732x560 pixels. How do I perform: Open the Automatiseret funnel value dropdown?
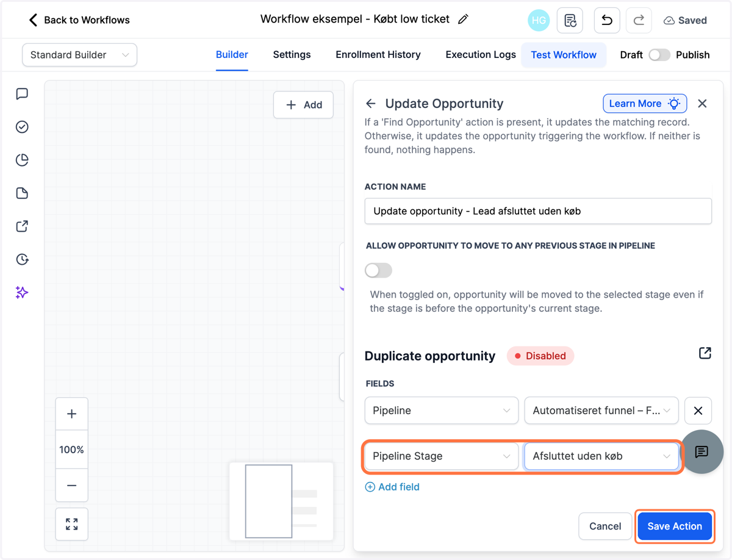click(601, 411)
